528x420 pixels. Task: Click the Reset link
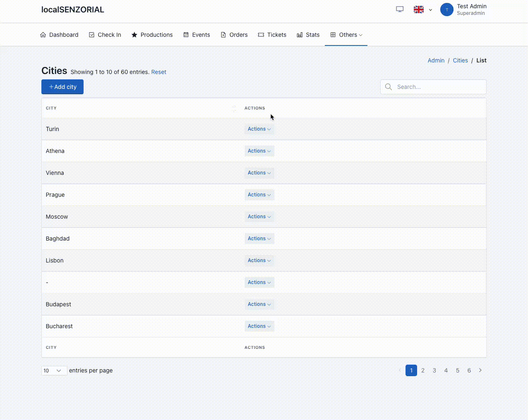point(158,72)
